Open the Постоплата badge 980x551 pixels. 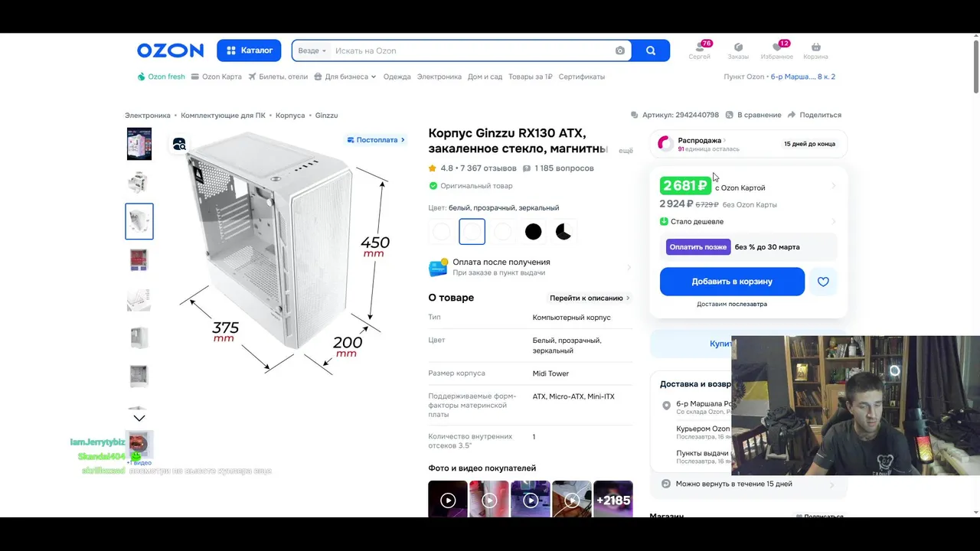376,140
